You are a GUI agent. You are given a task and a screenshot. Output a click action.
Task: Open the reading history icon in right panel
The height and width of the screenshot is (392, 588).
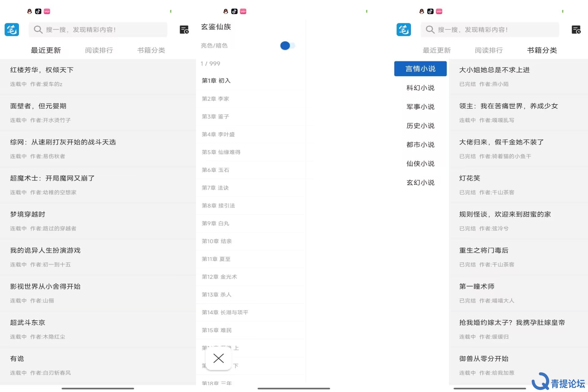(576, 30)
